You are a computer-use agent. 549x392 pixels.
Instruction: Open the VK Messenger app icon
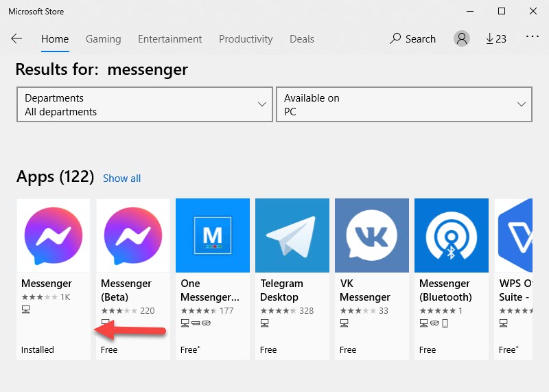[372, 235]
